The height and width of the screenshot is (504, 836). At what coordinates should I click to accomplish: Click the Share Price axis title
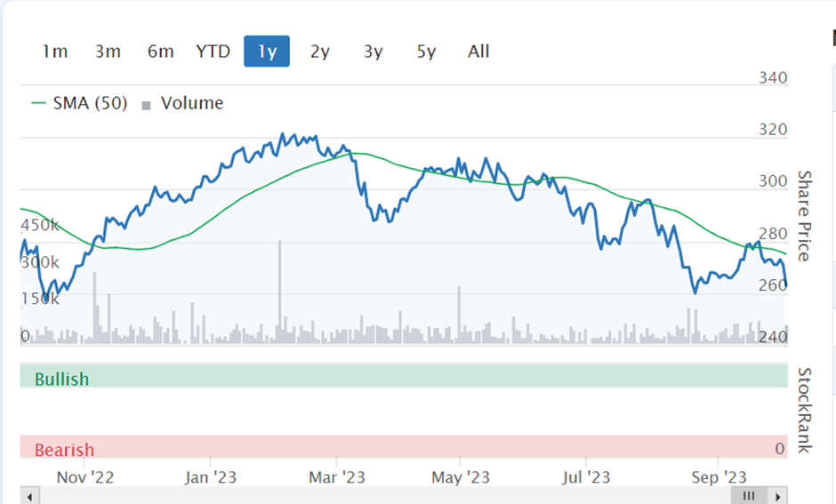[x=804, y=216]
